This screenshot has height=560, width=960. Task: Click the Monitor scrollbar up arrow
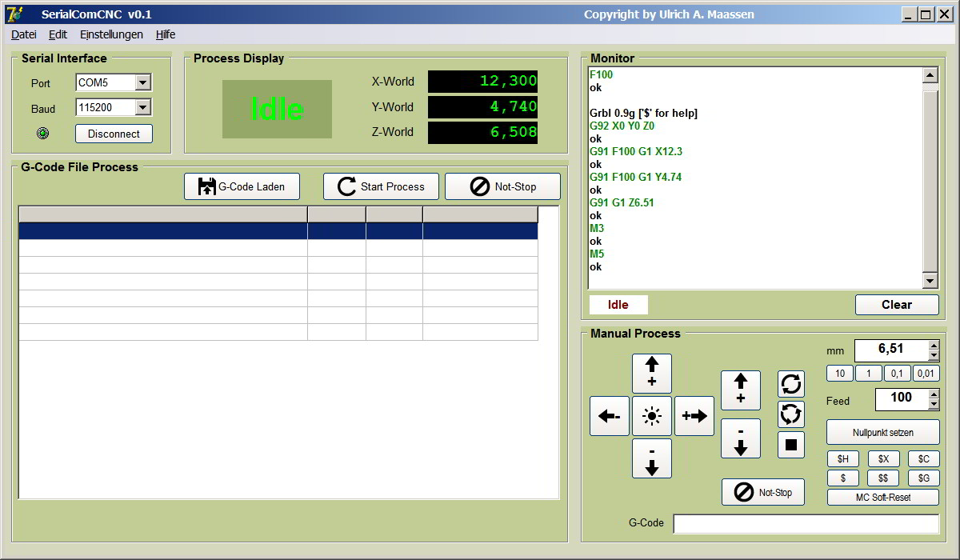point(930,75)
